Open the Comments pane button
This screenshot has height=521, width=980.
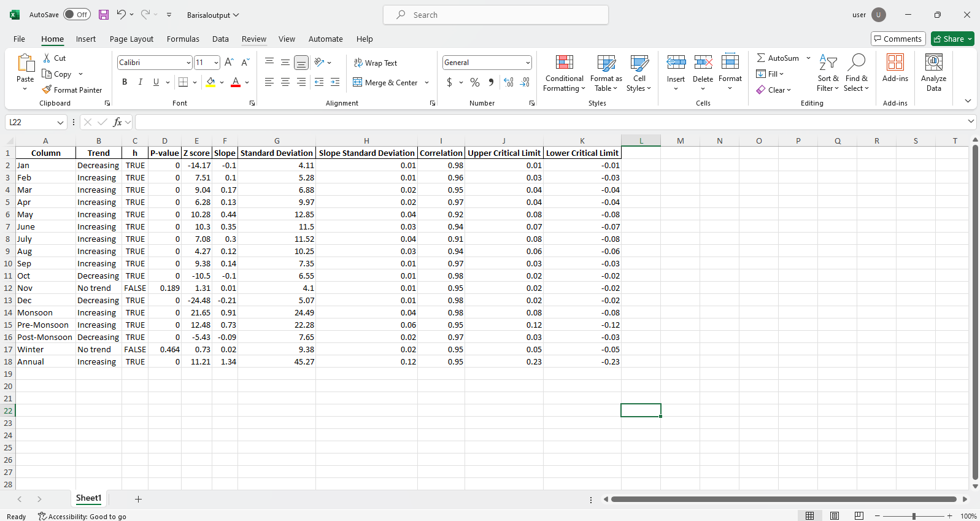click(x=897, y=39)
